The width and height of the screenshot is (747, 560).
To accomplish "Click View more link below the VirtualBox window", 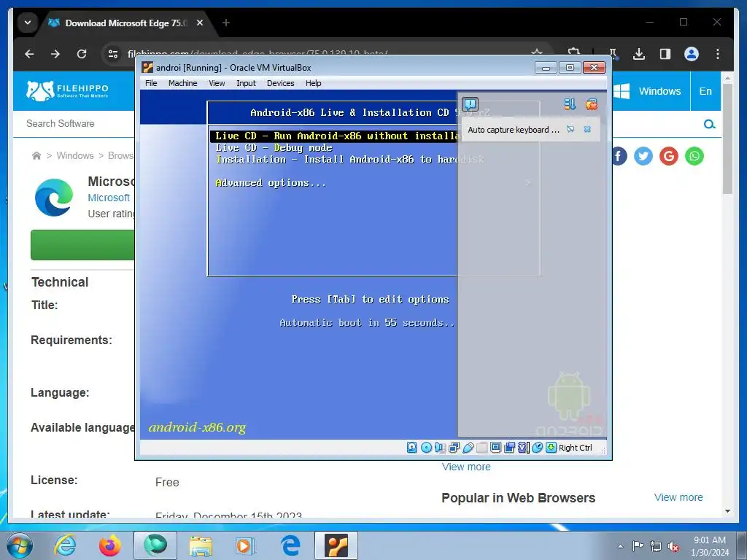I will (x=466, y=467).
